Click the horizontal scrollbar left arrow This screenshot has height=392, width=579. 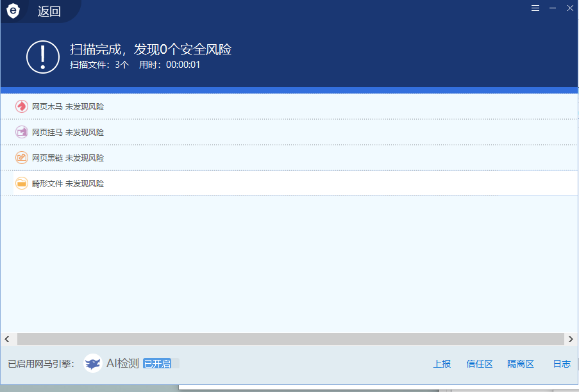click(x=7, y=339)
